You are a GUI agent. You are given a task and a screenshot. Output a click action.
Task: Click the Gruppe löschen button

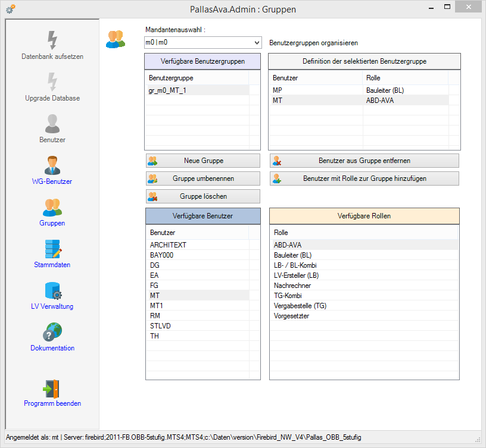click(x=203, y=196)
